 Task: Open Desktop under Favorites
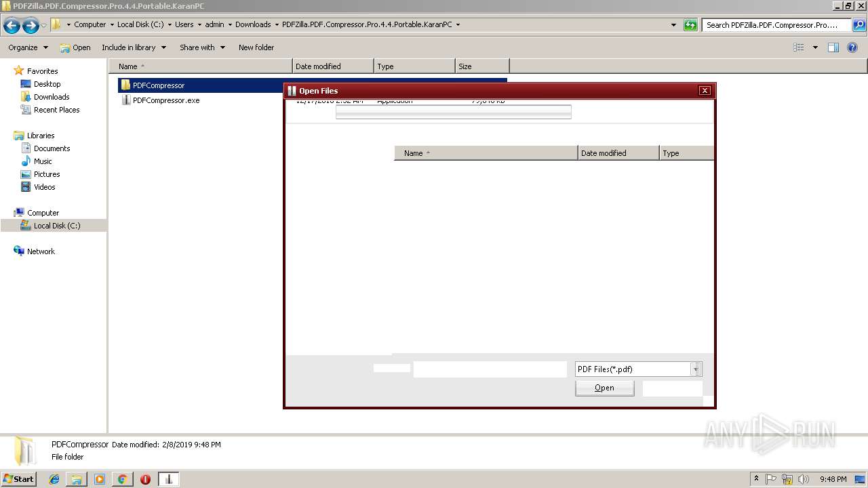tap(47, 84)
